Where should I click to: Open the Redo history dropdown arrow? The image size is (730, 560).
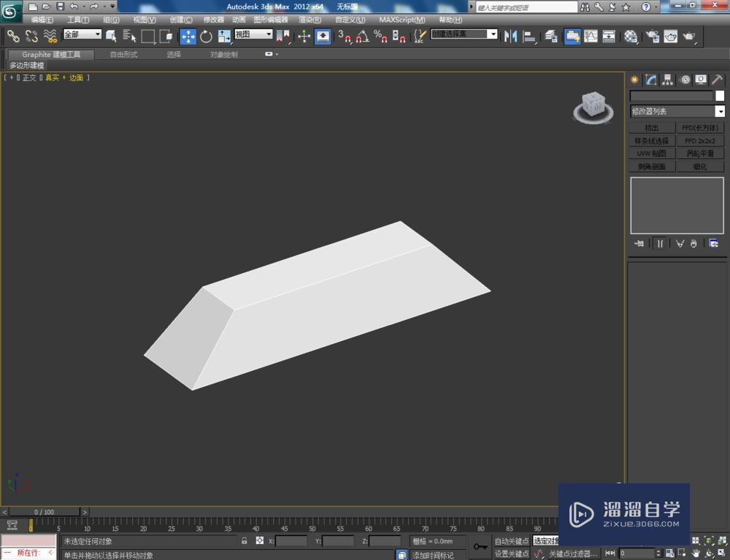104,7
